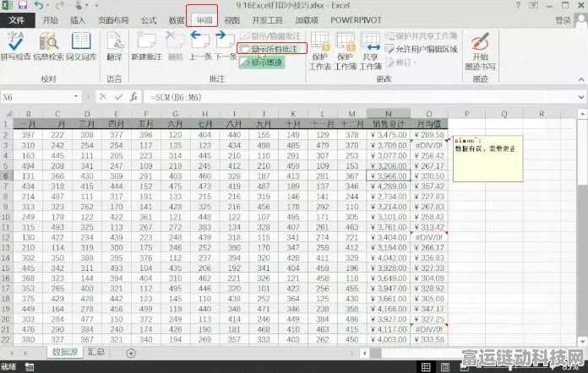Click the fx insert function icon

pos(133,97)
